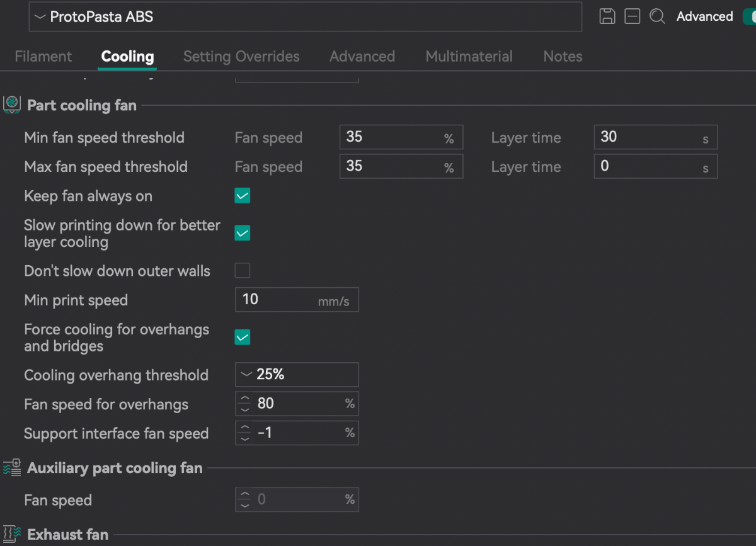Image resolution: width=756 pixels, height=546 pixels.
Task: Show the Notes tab
Action: click(563, 56)
